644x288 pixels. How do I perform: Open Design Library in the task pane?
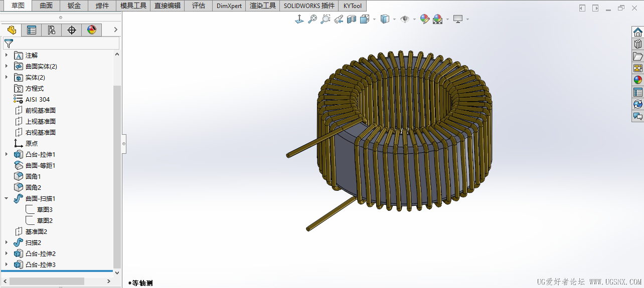pyautogui.click(x=637, y=44)
